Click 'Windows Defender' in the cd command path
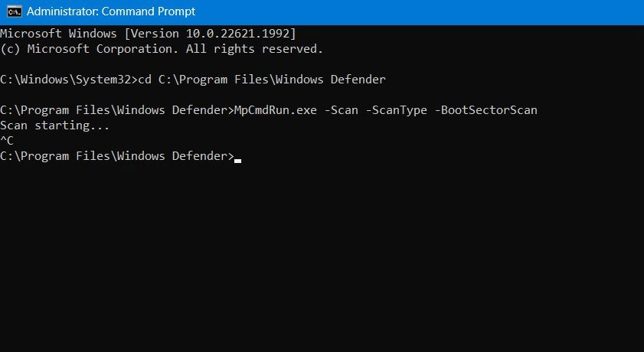 (331, 79)
